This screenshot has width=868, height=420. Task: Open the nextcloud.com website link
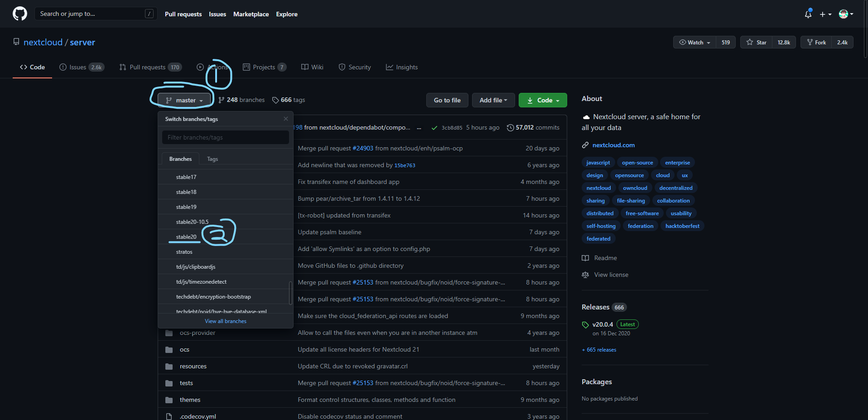[613, 145]
